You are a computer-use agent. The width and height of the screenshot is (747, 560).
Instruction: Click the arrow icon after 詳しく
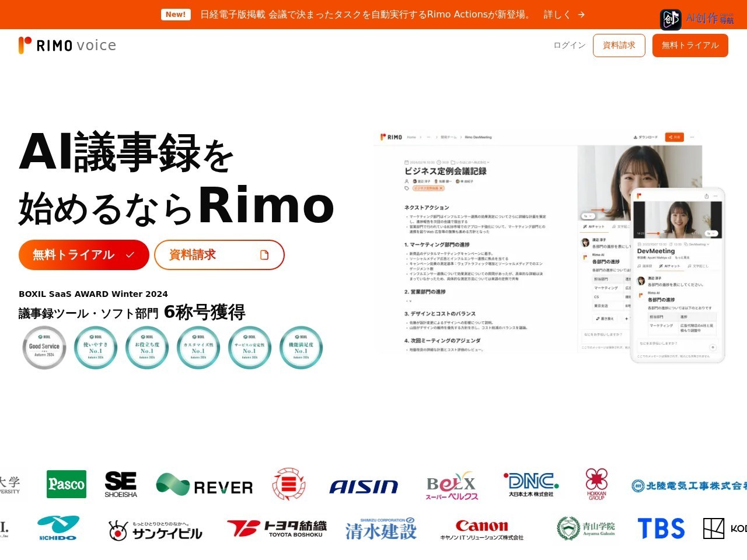tap(581, 15)
